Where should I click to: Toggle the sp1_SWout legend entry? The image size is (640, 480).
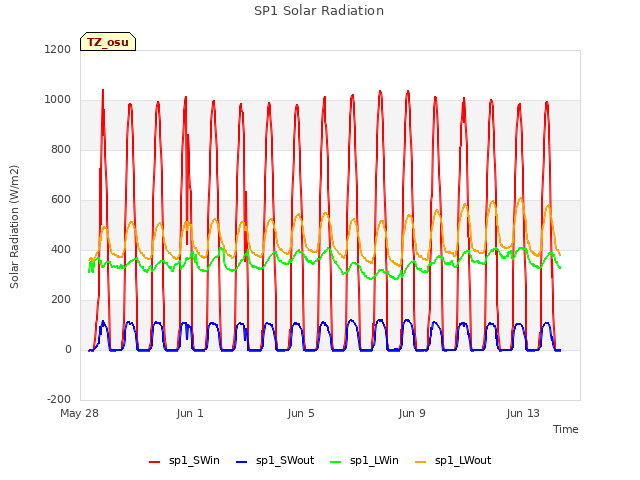pyautogui.click(x=276, y=461)
